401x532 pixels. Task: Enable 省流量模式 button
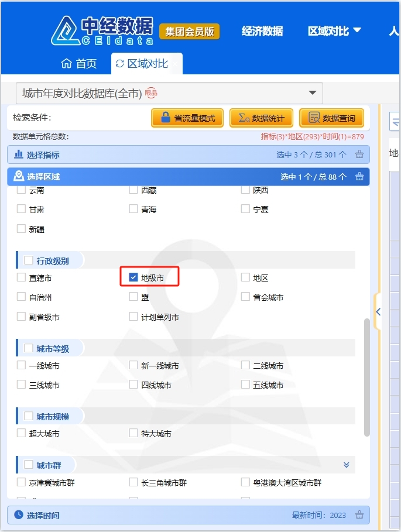click(x=187, y=118)
